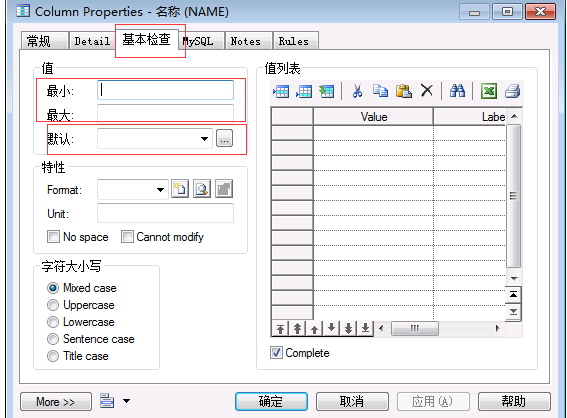Screen dimensions: 567x418
Task: Print the value list
Action: click(x=512, y=91)
